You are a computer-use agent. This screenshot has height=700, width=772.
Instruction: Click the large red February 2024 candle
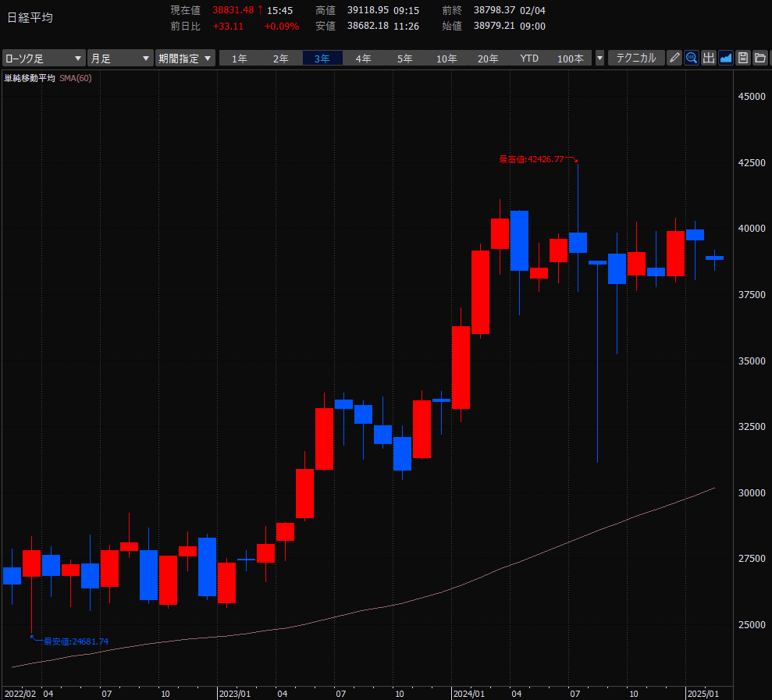pos(481,293)
